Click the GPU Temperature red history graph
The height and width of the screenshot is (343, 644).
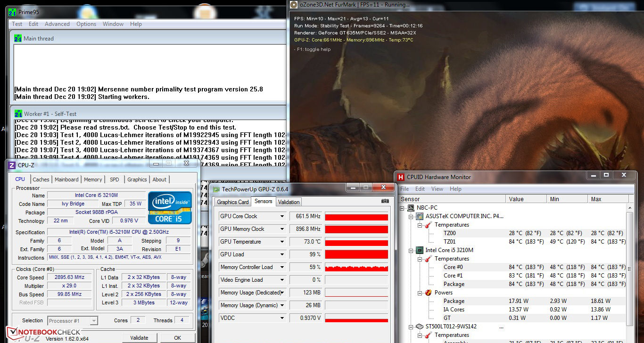(x=356, y=242)
